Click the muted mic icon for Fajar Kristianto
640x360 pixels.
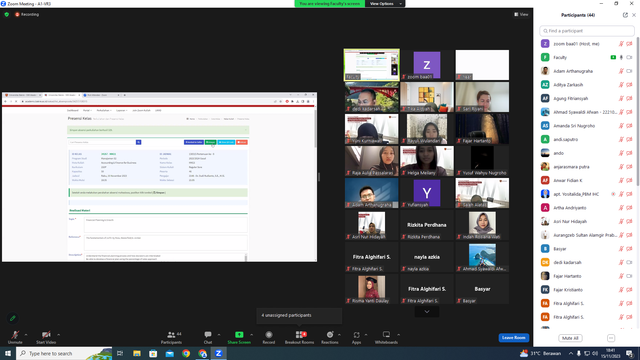pos(621,290)
